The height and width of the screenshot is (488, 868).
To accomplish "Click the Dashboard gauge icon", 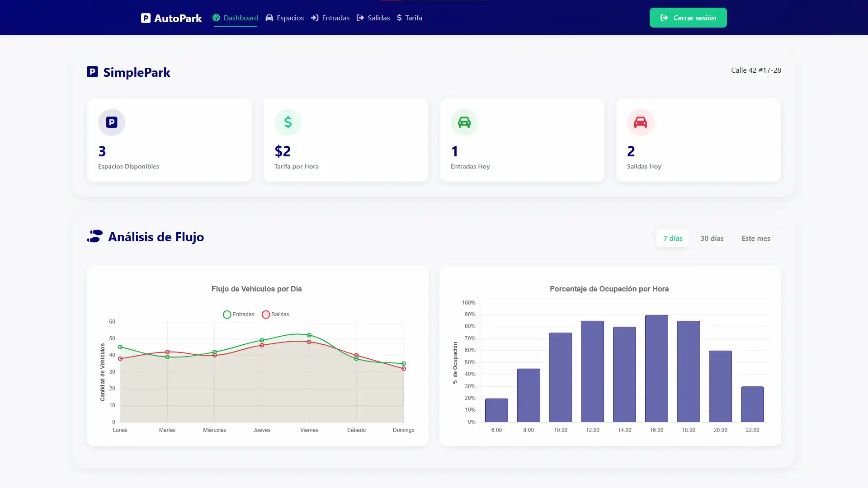I will tap(216, 18).
